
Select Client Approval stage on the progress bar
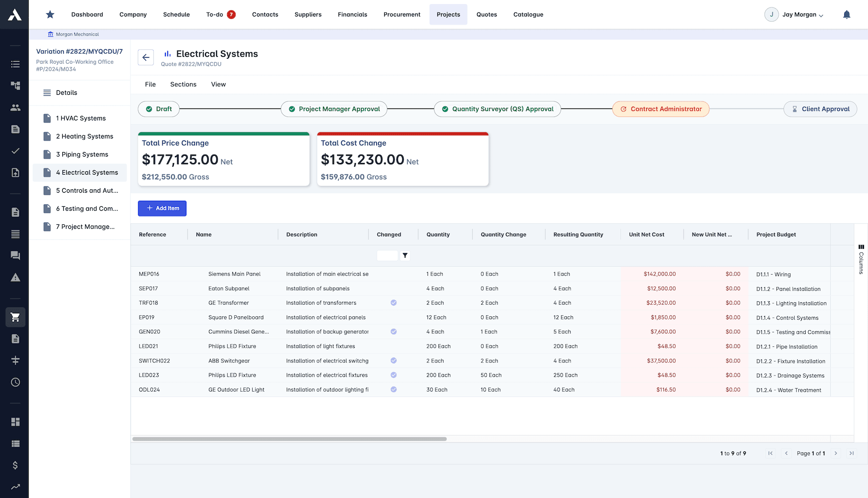click(x=820, y=109)
